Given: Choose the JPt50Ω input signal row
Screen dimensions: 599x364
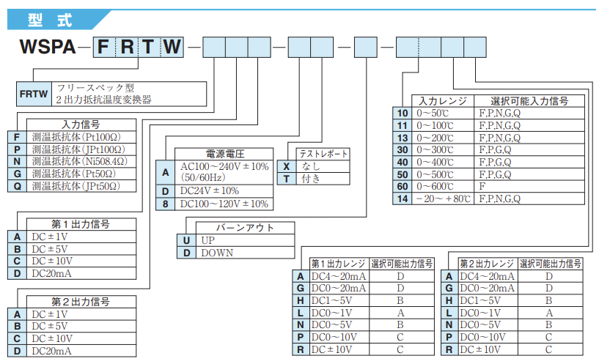Looking at the screenshot, I should click(x=81, y=185).
